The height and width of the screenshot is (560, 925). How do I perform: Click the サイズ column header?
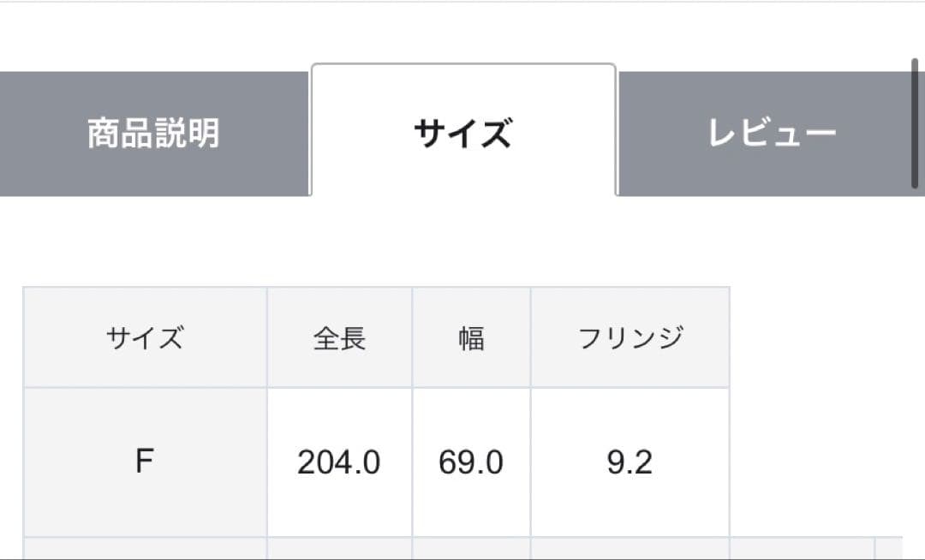pyautogui.click(x=144, y=337)
